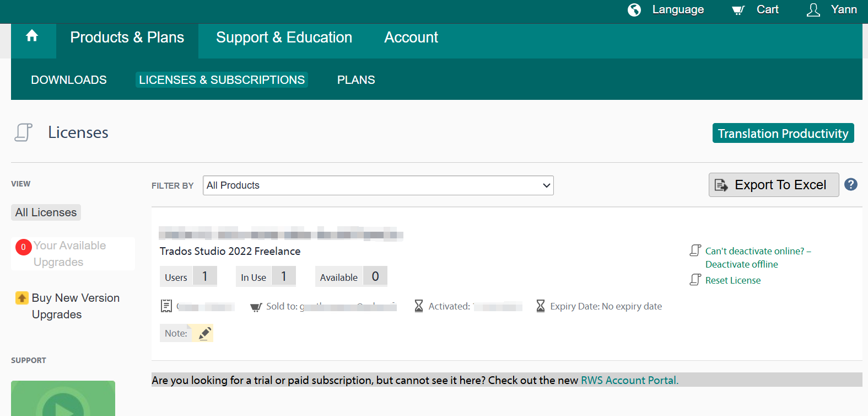Switch to the Downloads submenu

[69, 80]
